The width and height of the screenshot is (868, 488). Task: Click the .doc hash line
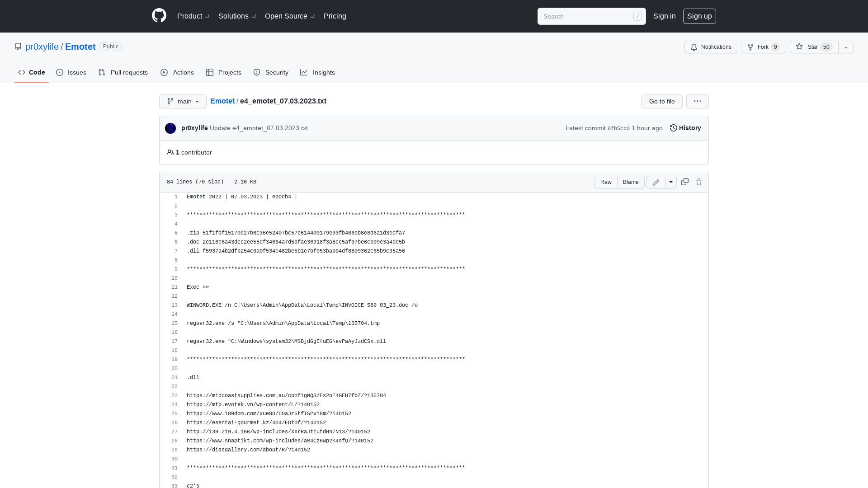[296, 242]
